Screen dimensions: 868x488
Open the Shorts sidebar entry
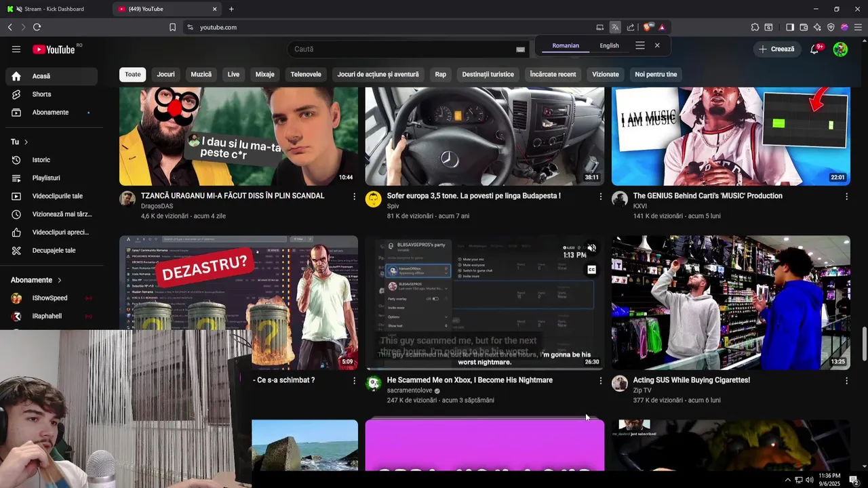tap(52, 94)
